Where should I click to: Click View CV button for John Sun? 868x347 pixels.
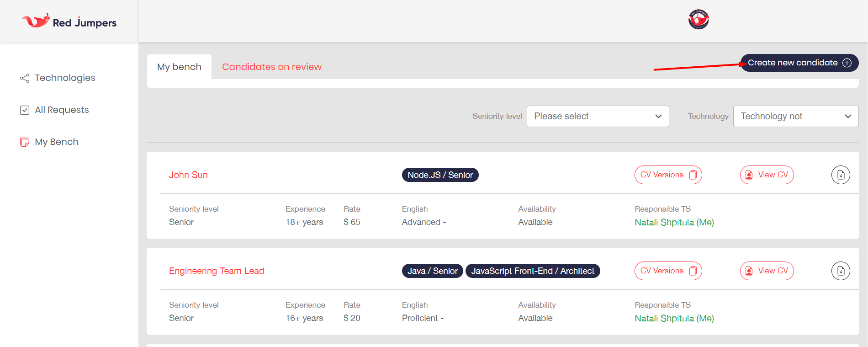pyautogui.click(x=767, y=175)
